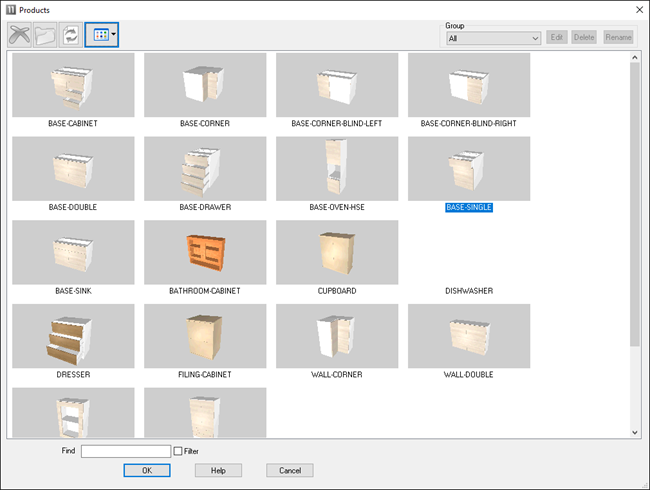Click the refresh products toolbar icon
The width and height of the screenshot is (650, 490).
point(71,33)
